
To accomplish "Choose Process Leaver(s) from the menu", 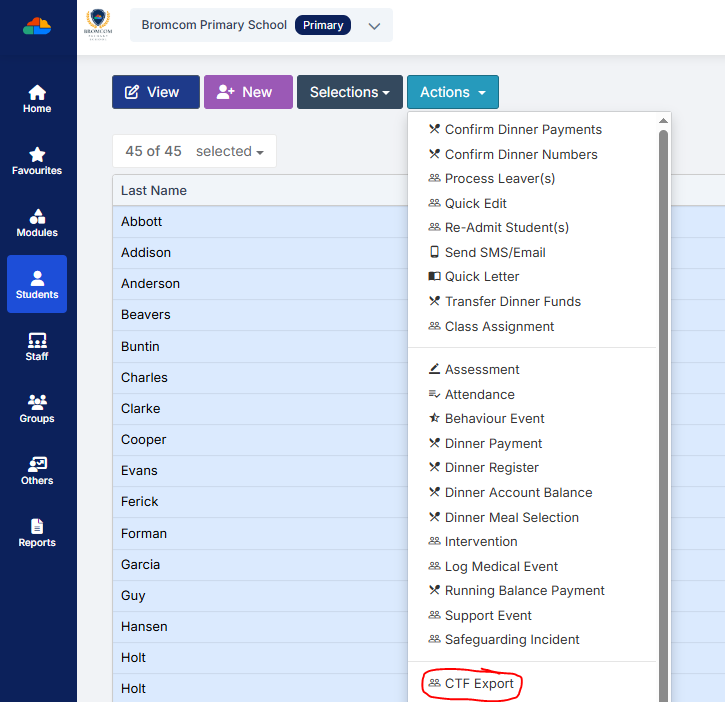I will 499,178.
